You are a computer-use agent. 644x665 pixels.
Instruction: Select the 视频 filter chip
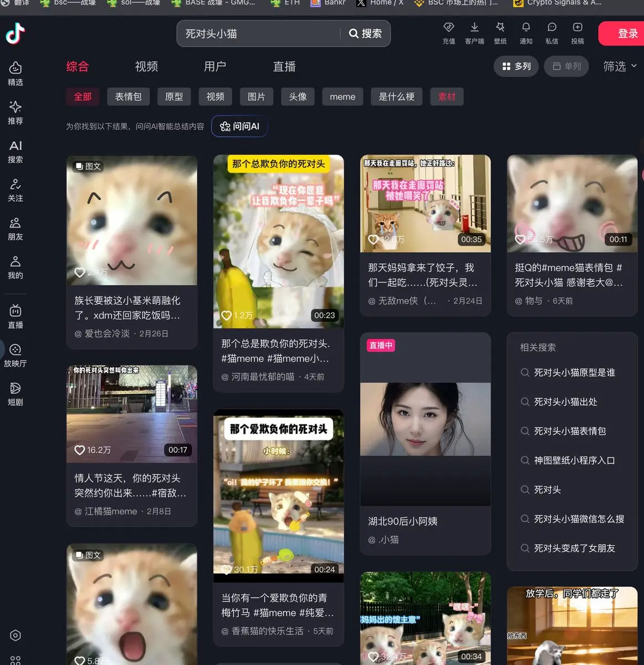coord(216,96)
